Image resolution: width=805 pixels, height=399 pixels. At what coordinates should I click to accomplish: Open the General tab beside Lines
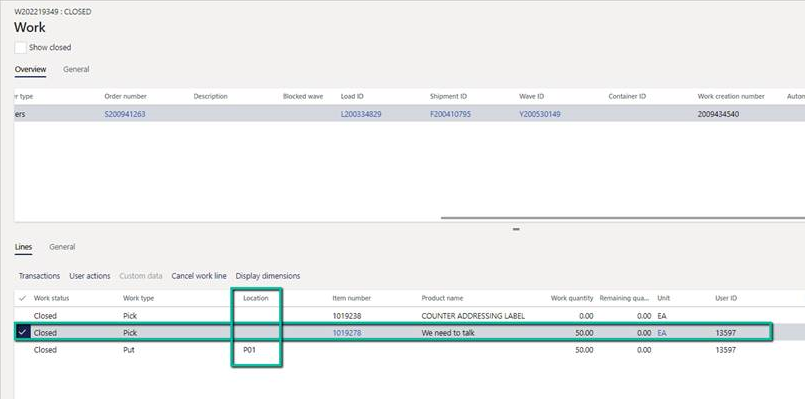(62, 247)
